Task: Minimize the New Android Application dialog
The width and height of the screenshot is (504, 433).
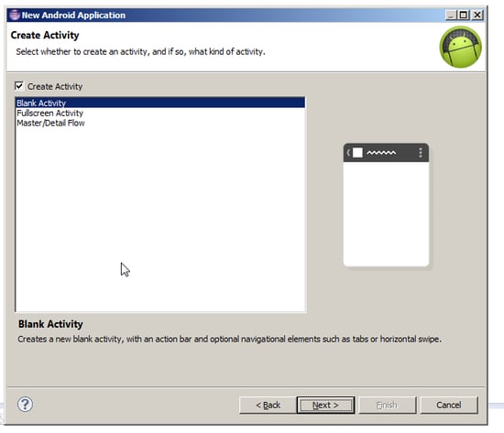Action: 451,15
